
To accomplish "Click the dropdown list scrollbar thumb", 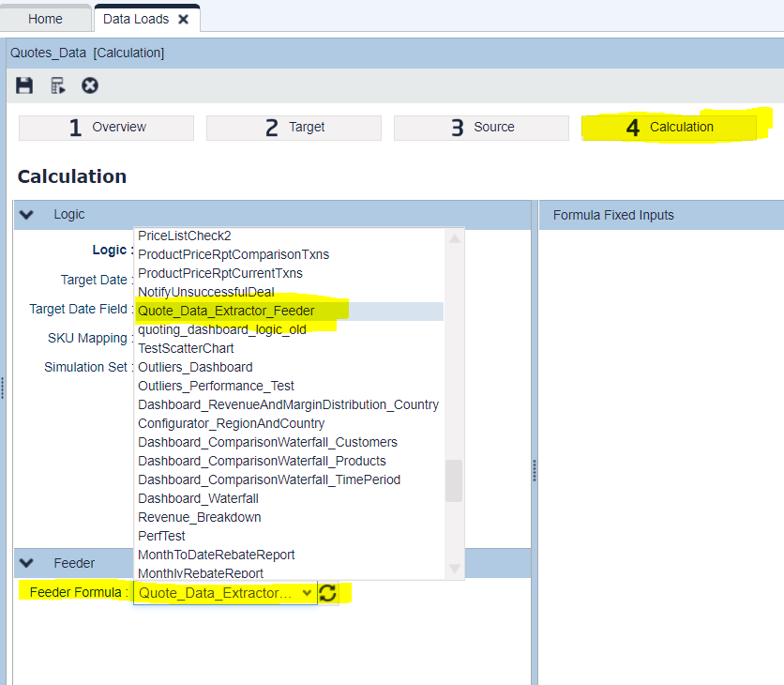I will (454, 480).
